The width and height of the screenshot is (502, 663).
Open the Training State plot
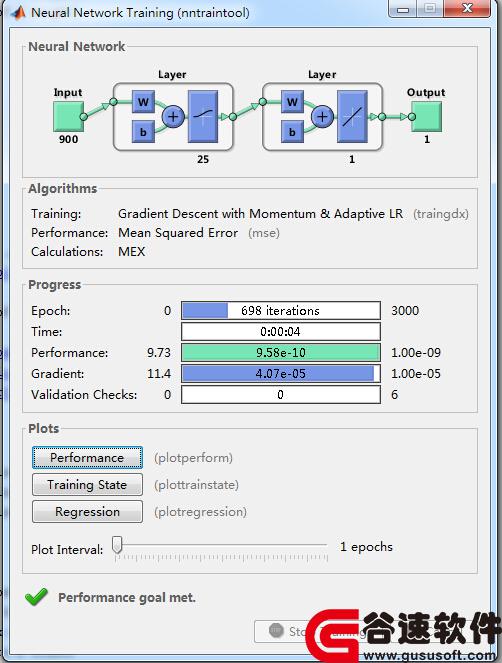pyautogui.click(x=87, y=485)
